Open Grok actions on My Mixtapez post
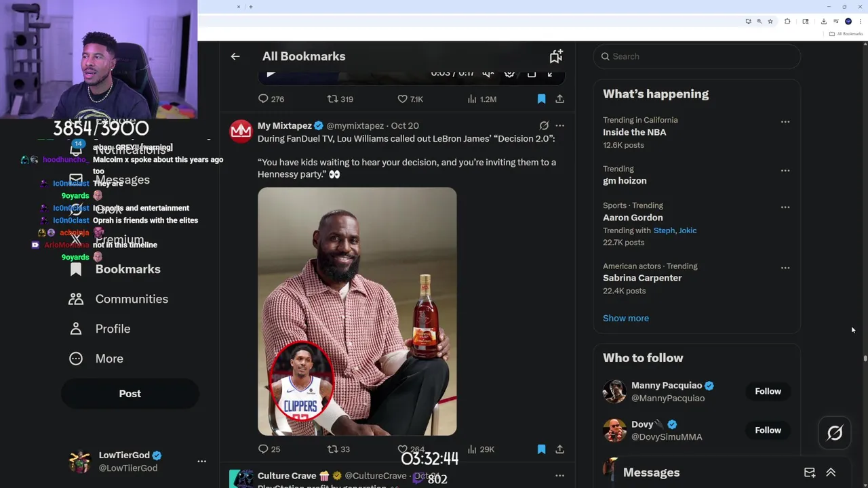Screen dimensions: 868x488 pos(544,125)
